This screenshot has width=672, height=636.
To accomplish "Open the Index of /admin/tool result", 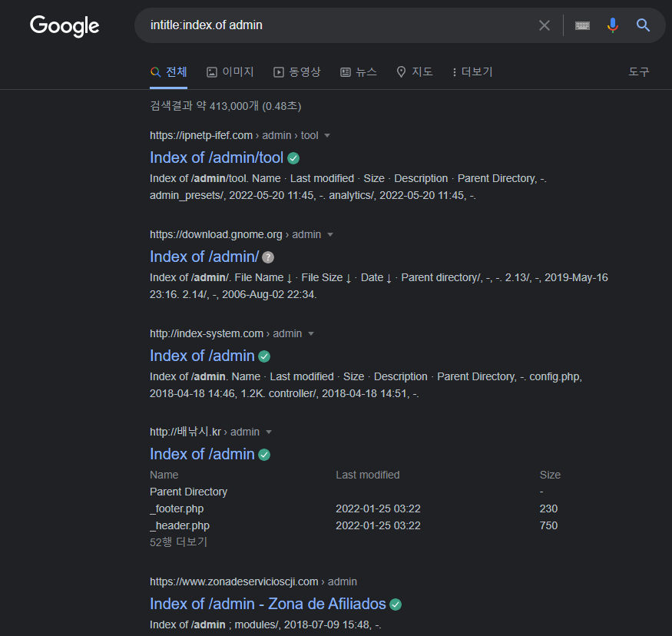I will 217,157.
